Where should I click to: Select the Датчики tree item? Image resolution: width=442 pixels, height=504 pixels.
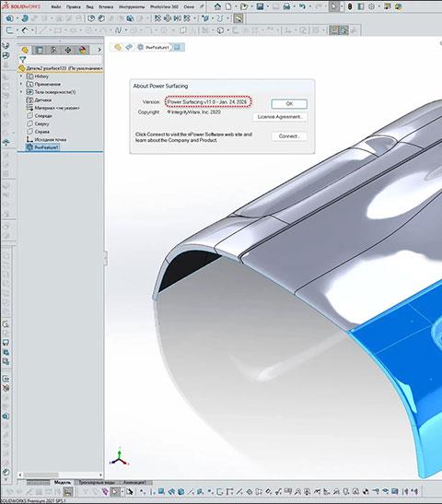(40, 100)
